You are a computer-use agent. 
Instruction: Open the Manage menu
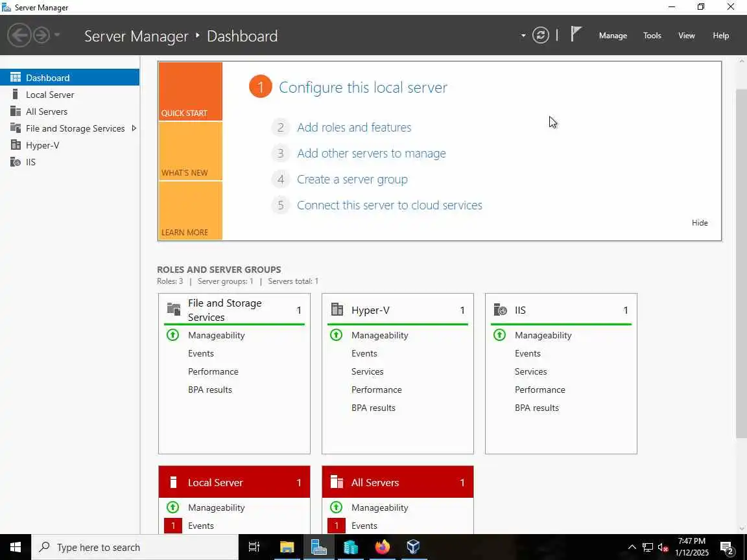[613, 35]
